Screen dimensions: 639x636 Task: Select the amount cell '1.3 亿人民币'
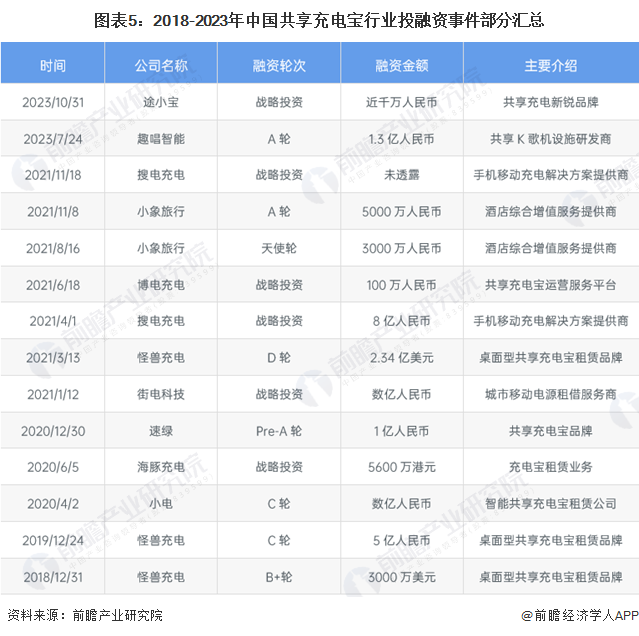coord(402,139)
